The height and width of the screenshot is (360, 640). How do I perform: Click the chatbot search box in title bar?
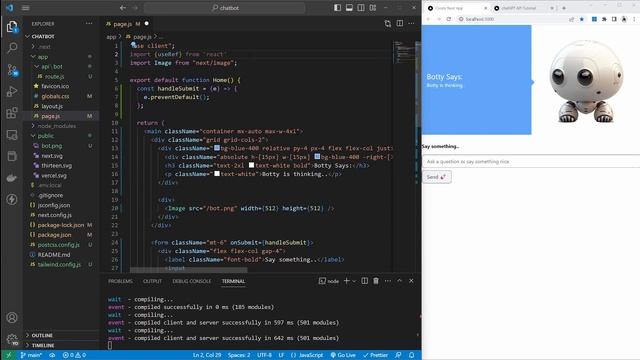[224, 8]
